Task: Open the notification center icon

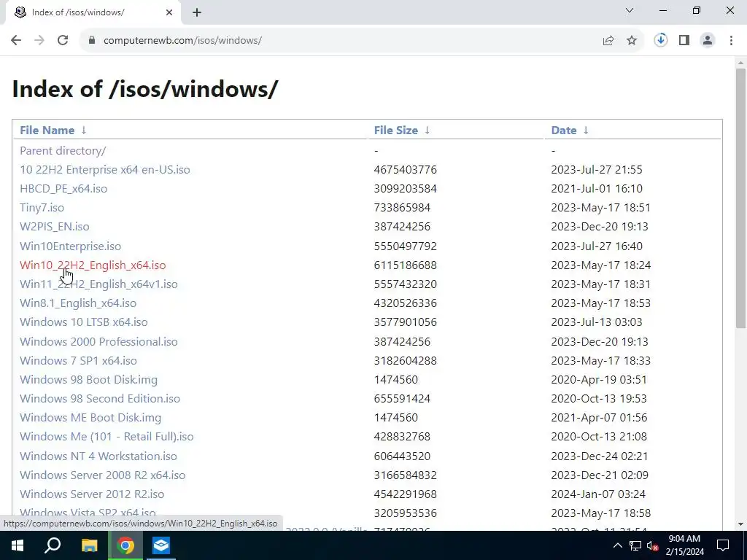Action: tap(723, 545)
